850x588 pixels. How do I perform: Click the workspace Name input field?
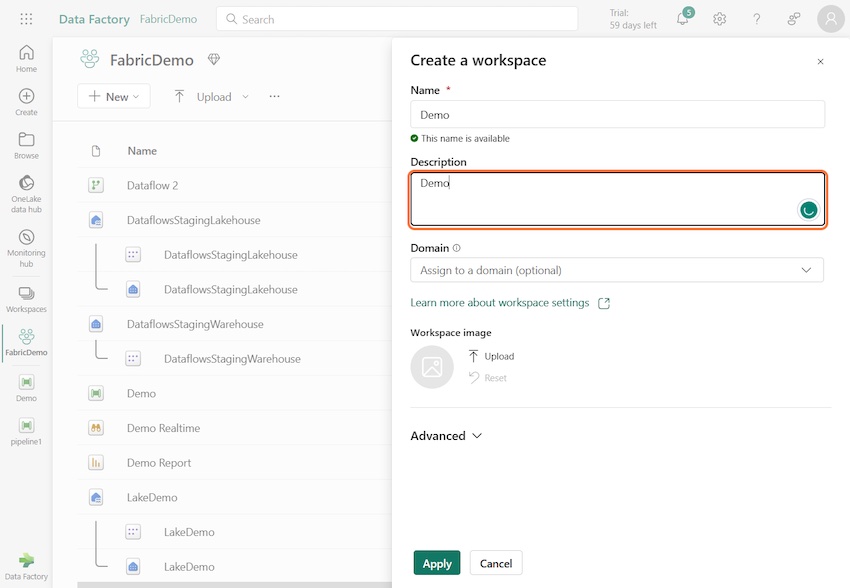(x=617, y=114)
